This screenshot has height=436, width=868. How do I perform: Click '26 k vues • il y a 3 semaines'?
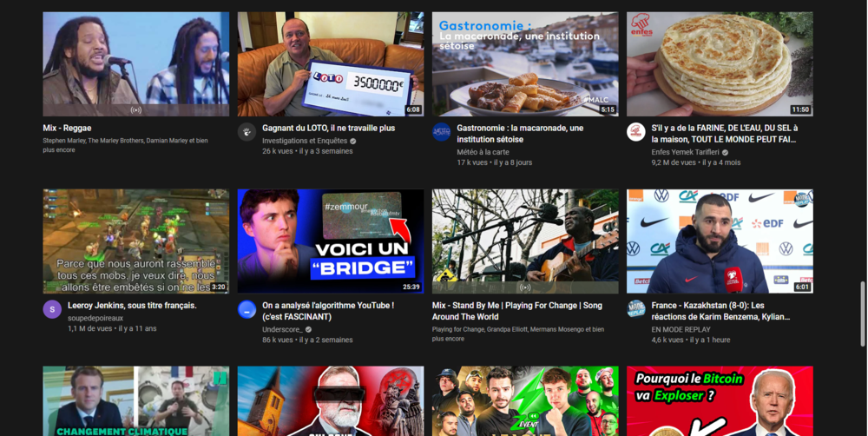point(307,151)
